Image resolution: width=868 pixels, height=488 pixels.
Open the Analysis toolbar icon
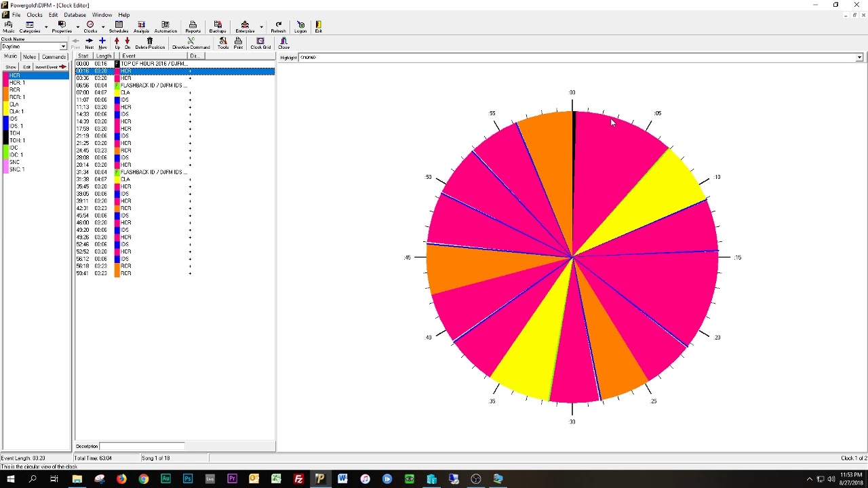tap(141, 26)
